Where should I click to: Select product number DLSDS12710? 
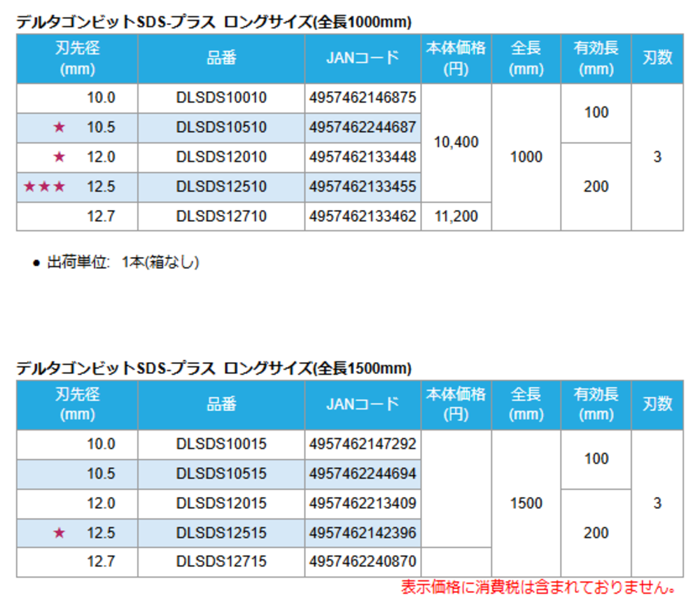[221, 216]
